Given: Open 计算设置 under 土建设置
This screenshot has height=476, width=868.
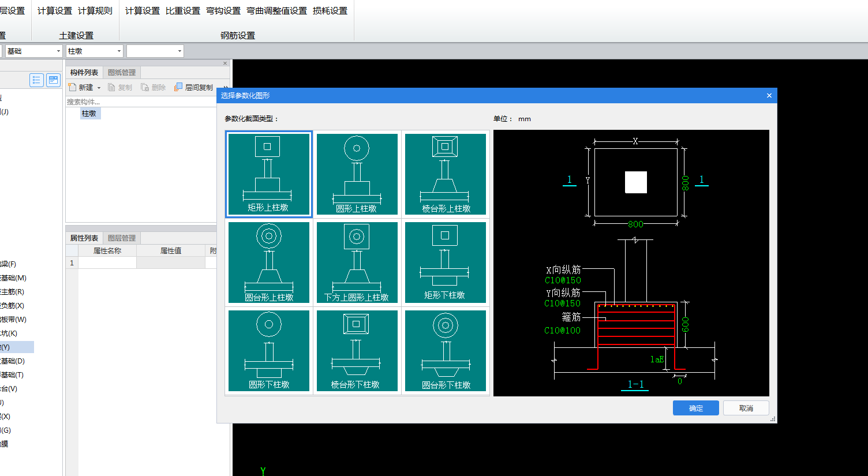Looking at the screenshot, I should [x=55, y=11].
